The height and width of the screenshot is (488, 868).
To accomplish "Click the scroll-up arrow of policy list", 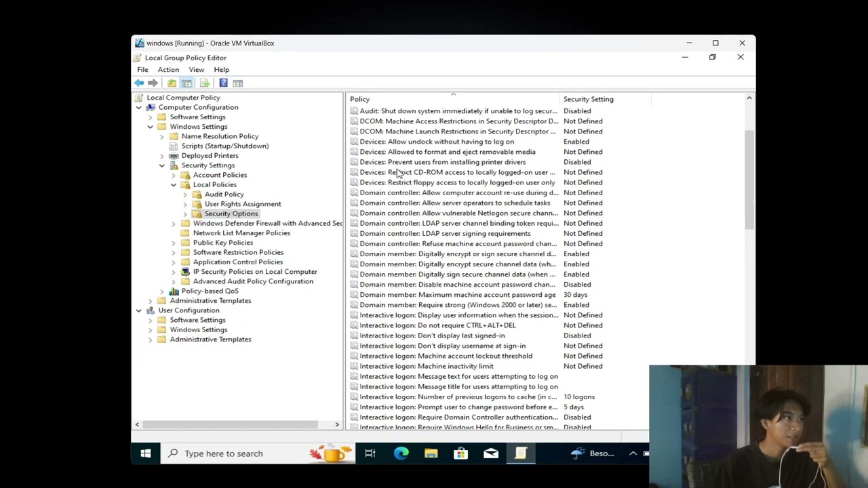I will click(749, 99).
